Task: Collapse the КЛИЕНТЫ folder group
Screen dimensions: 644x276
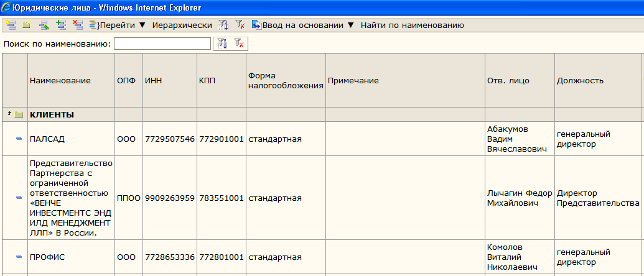Action: click(9, 114)
